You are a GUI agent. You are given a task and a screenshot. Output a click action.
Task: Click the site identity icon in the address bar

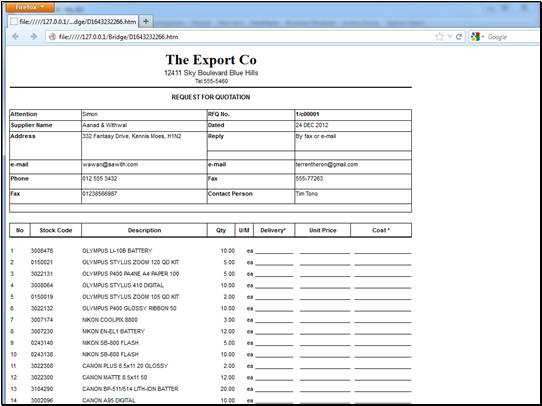point(52,37)
